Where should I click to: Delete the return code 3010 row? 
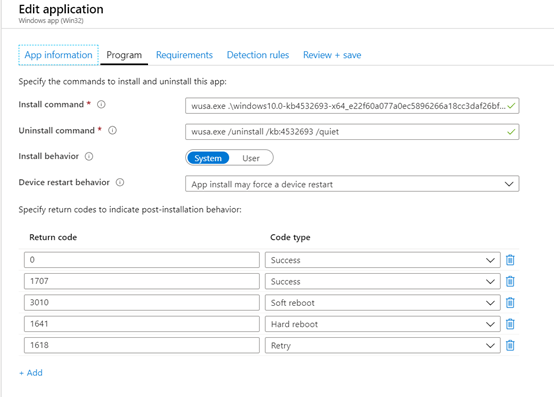(x=510, y=303)
